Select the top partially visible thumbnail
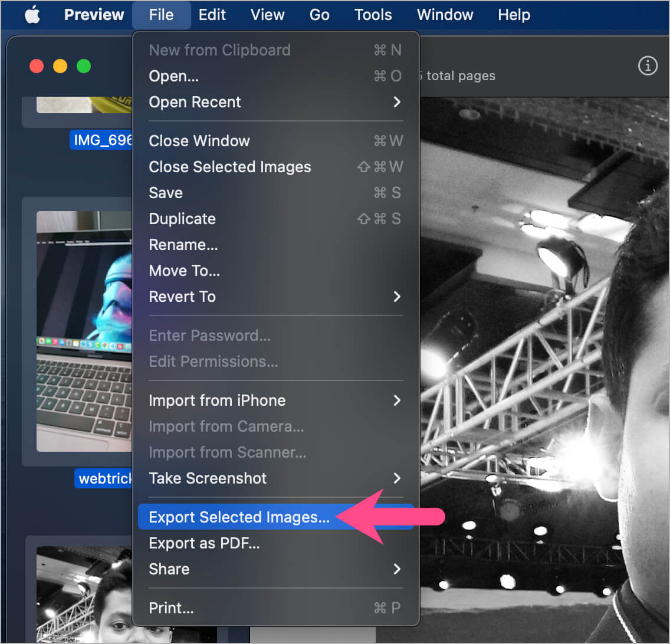 (84, 105)
